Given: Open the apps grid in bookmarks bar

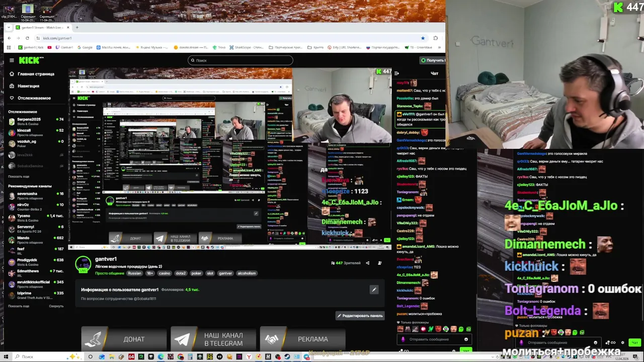Looking at the screenshot, I should [10, 47].
